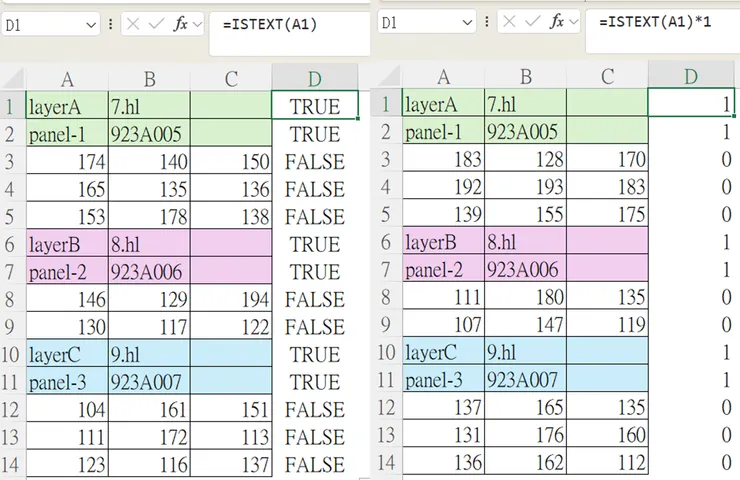Expand function list arrow beside right fx
Viewport: 740px width, 480px height.
(x=573, y=22)
